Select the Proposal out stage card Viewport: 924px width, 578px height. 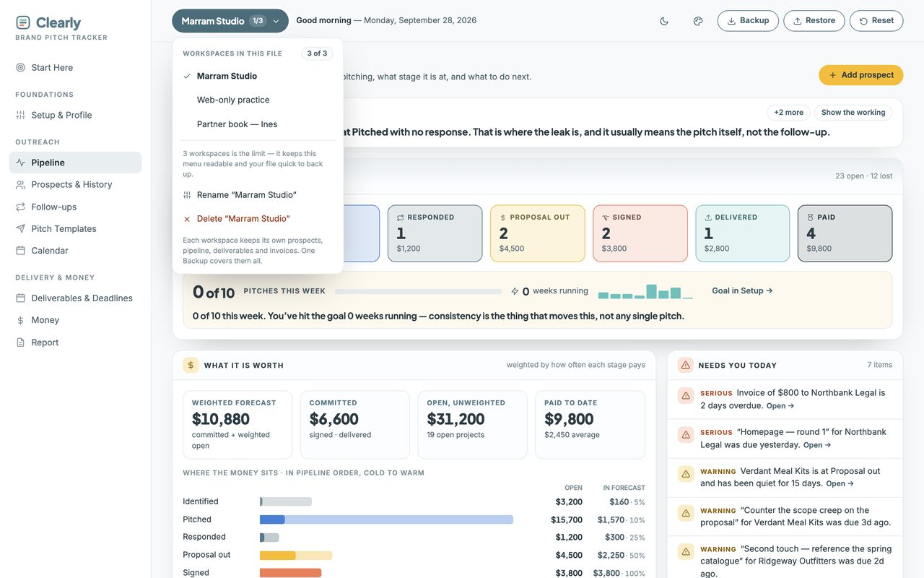coord(537,233)
